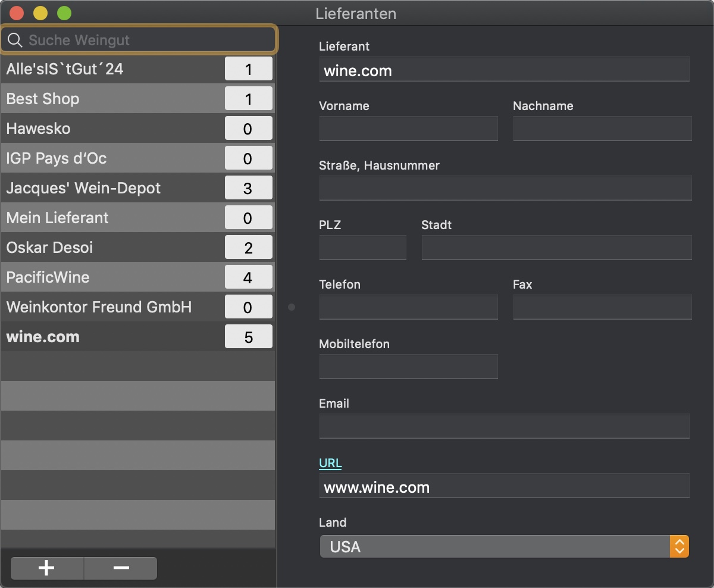Close the Lieferanten window
714x588 pixels.
[x=17, y=13]
